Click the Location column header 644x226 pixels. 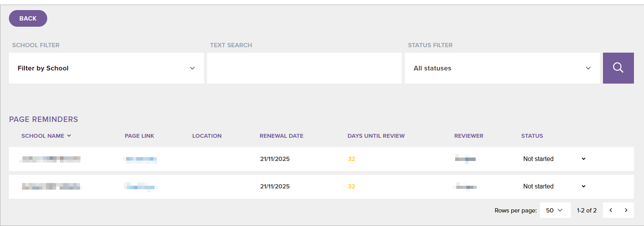(207, 136)
